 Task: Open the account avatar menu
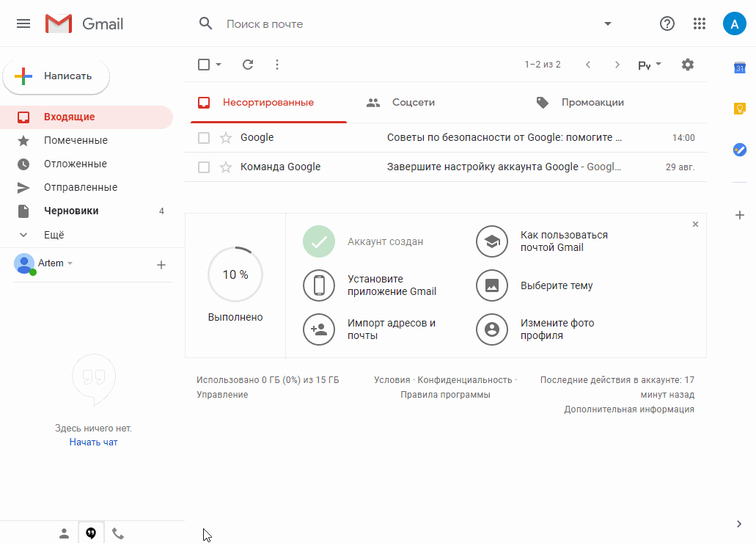pyautogui.click(x=734, y=23)
